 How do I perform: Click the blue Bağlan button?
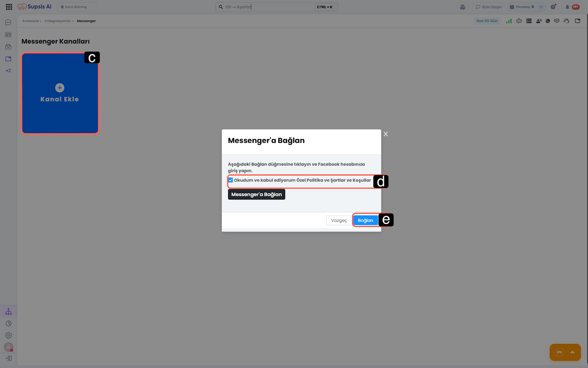pyautogui.click(x=365, y=220)
